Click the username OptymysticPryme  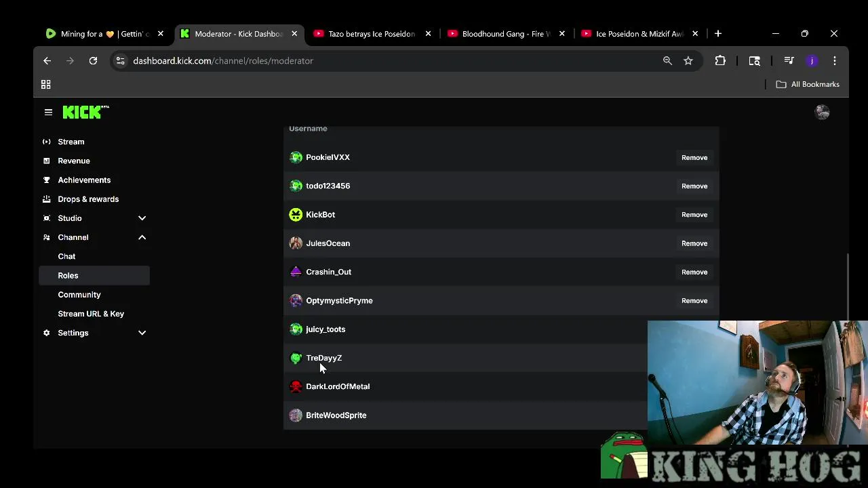point(339,300)
